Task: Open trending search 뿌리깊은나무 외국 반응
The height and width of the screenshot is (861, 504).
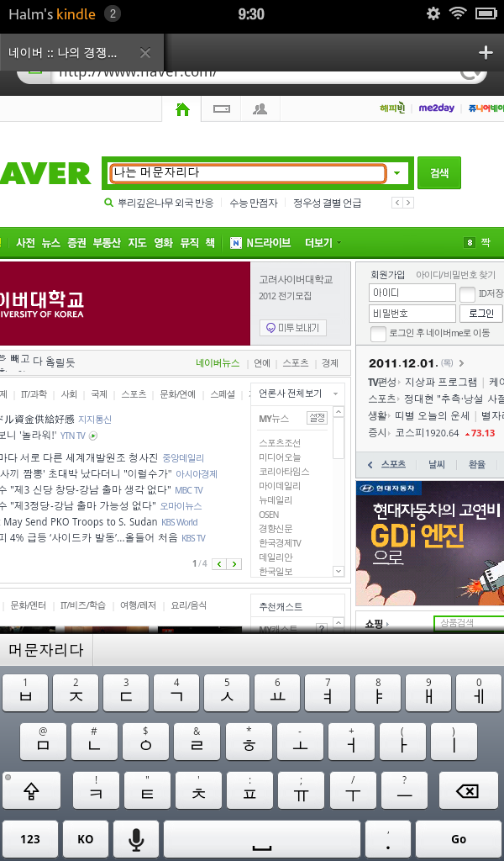Action: point(165,203)
